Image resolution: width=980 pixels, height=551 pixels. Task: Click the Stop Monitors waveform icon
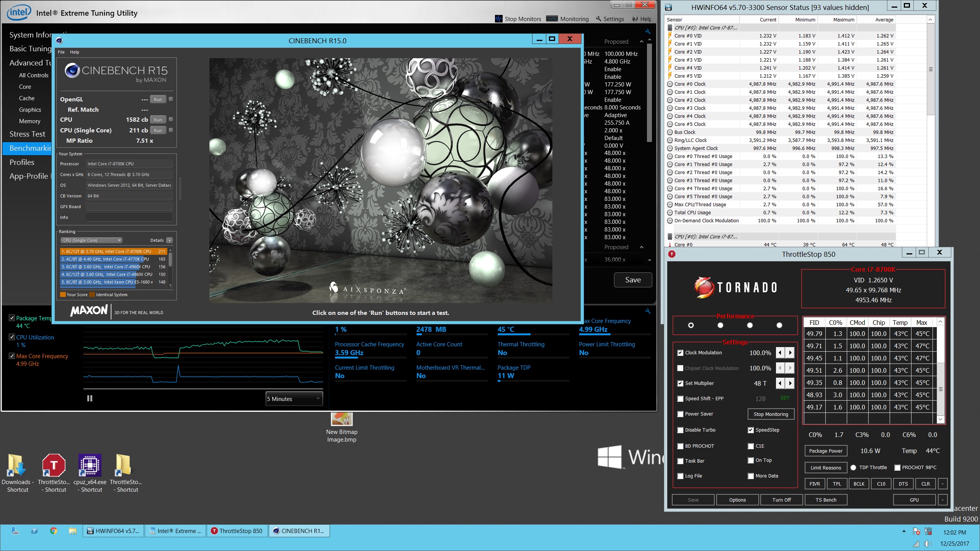498,19
